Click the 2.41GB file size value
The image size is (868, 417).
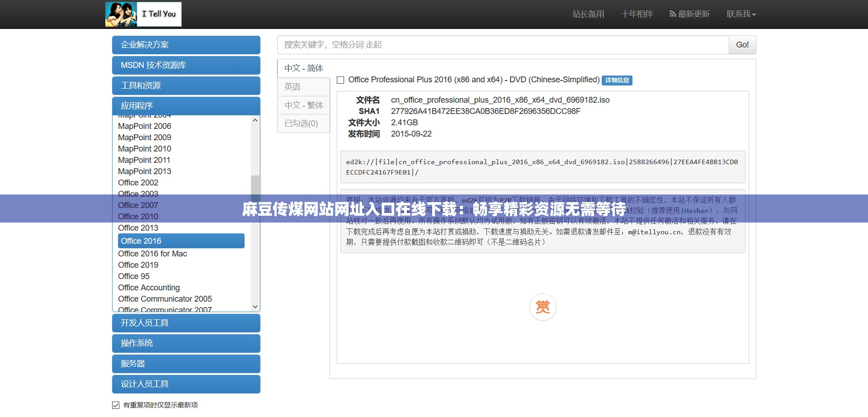pyautogui.click(x=405, y=123)
